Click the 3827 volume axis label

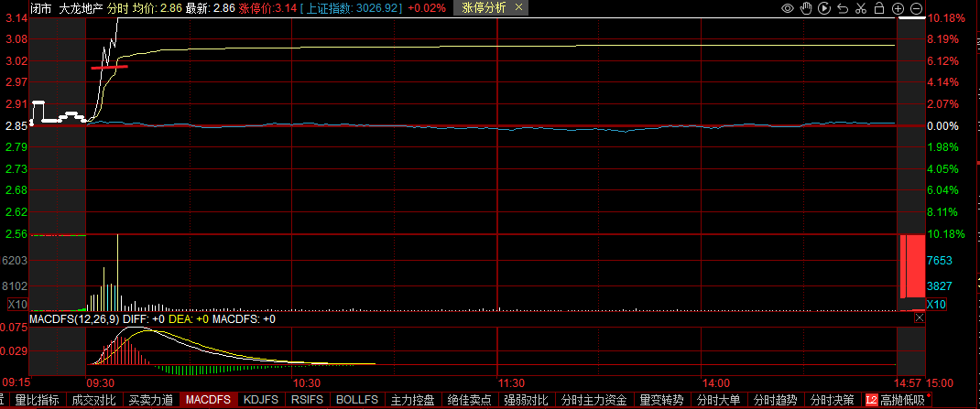point(940,286)
